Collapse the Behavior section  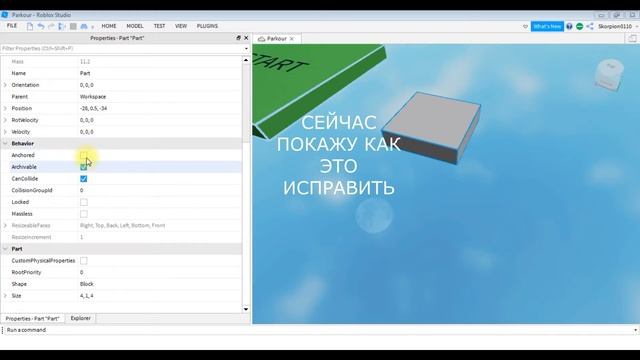(5, 144)
